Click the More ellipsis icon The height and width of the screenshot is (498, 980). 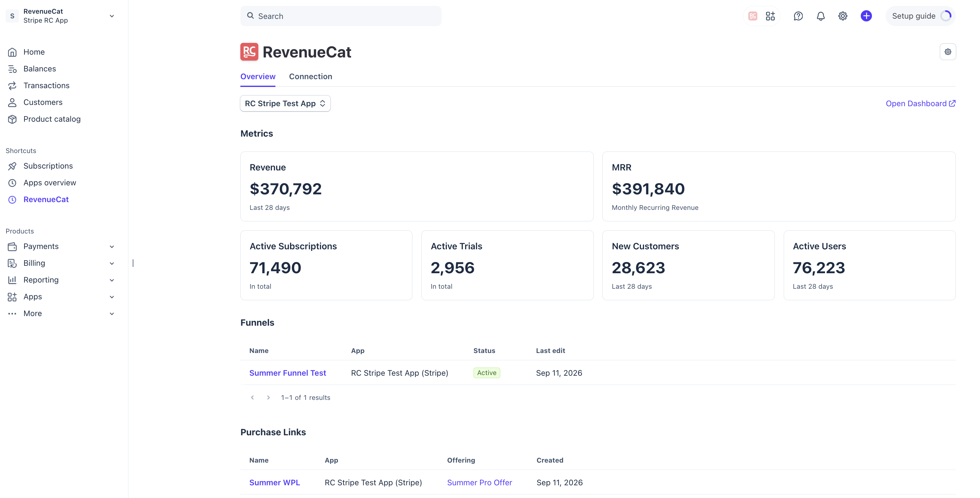[x=12, y=314]
